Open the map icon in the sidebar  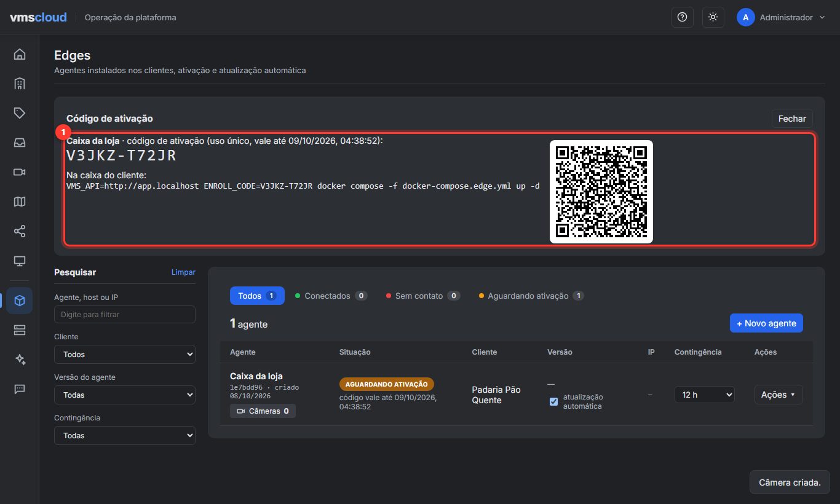point(20,202)
